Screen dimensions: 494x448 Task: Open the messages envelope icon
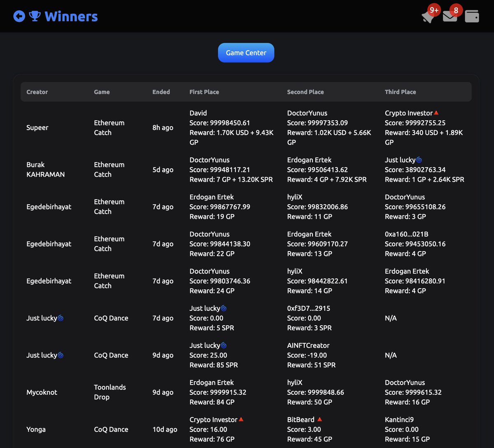pyautogui.click(x=450, y=16)
